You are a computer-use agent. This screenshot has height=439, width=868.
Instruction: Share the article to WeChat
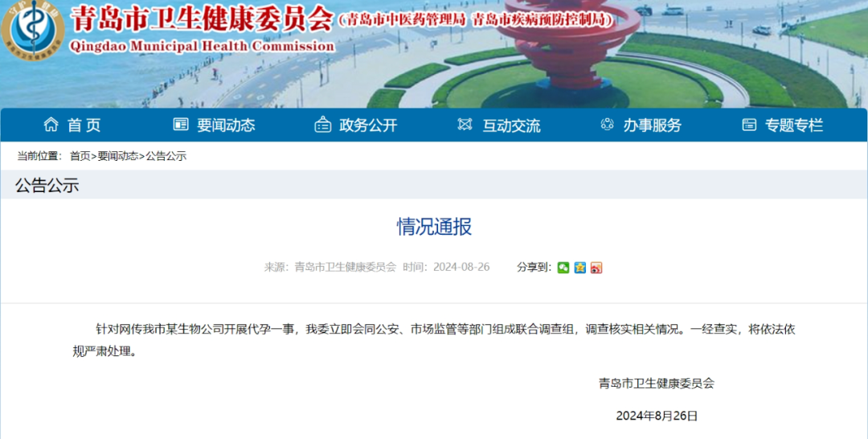563,268
